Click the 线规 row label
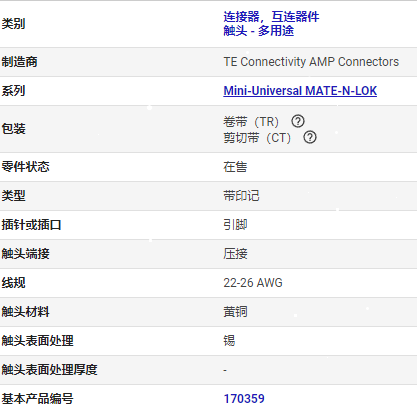This screenshot has height=412, width=417. point(13,283)
